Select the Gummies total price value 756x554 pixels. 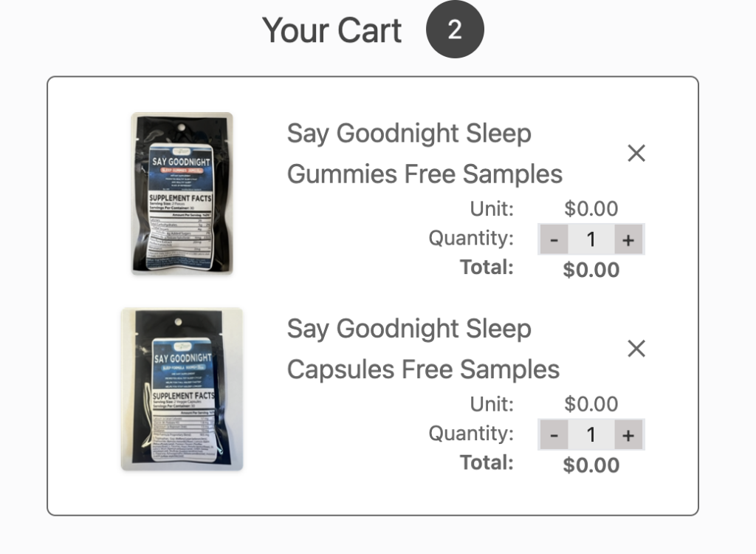[x=591, y=270]
